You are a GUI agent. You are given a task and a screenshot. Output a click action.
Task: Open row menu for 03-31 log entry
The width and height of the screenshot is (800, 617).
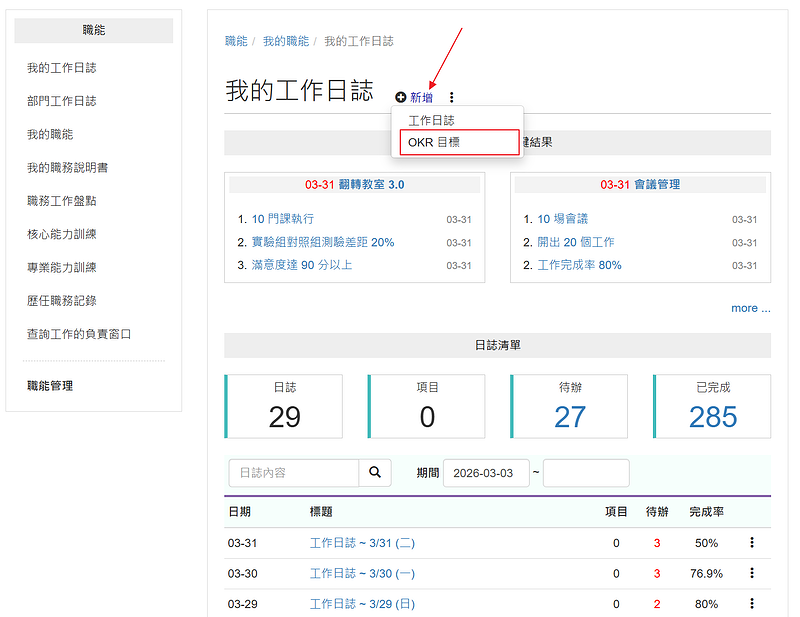click(751, 543)
